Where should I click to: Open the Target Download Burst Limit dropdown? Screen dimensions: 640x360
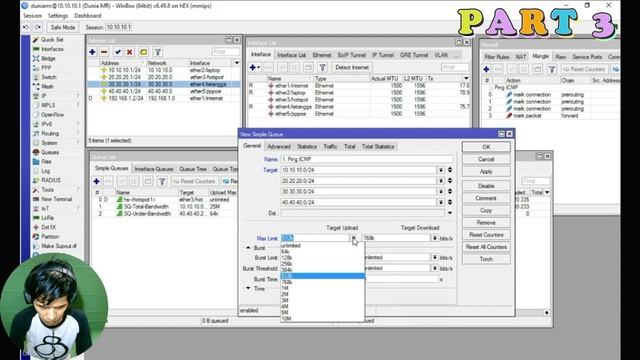pyautogui.click(x=435, y=258)
